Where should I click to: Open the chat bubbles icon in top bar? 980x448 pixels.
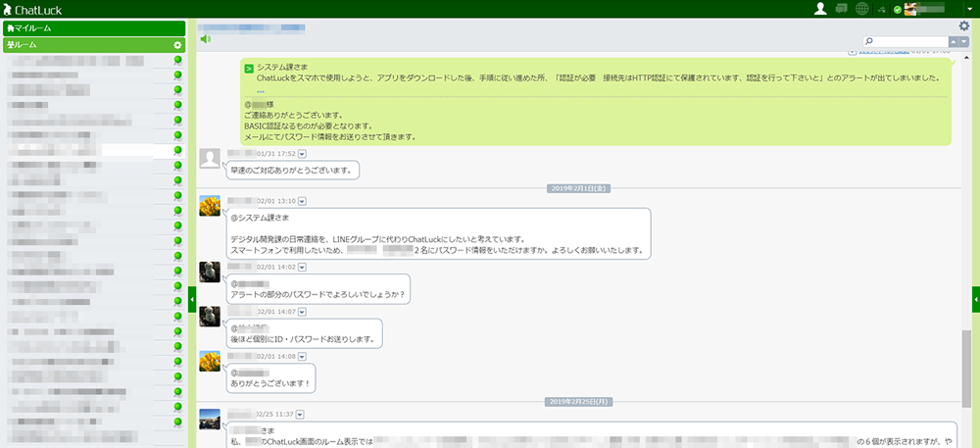coord(841,9)
